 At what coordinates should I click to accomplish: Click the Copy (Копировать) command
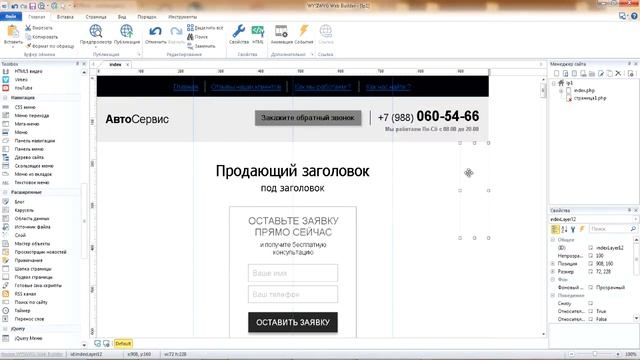41,37
